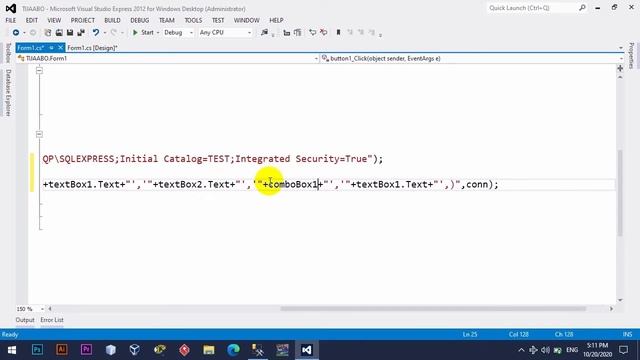Toggle the pin on Form1.cs tab

51,48
